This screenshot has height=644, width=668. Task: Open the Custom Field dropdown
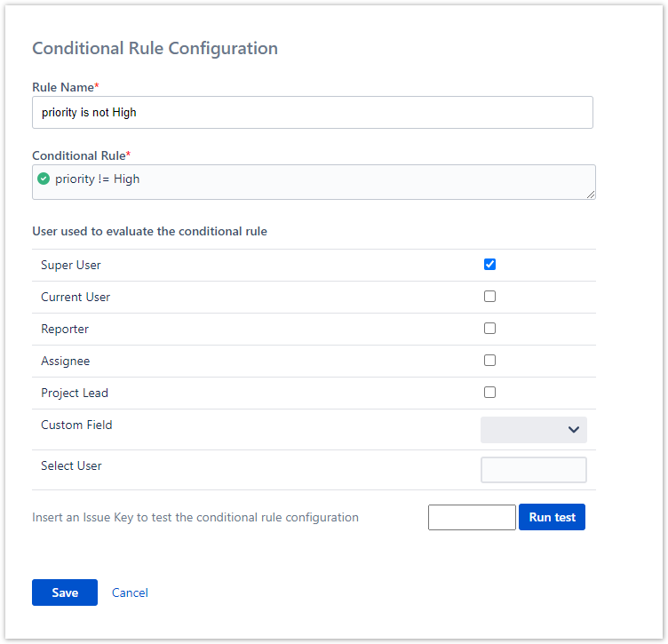coord(533,430)
